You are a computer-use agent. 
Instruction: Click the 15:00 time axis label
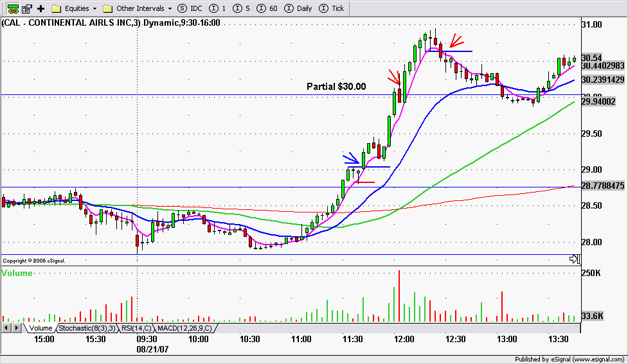44,340
